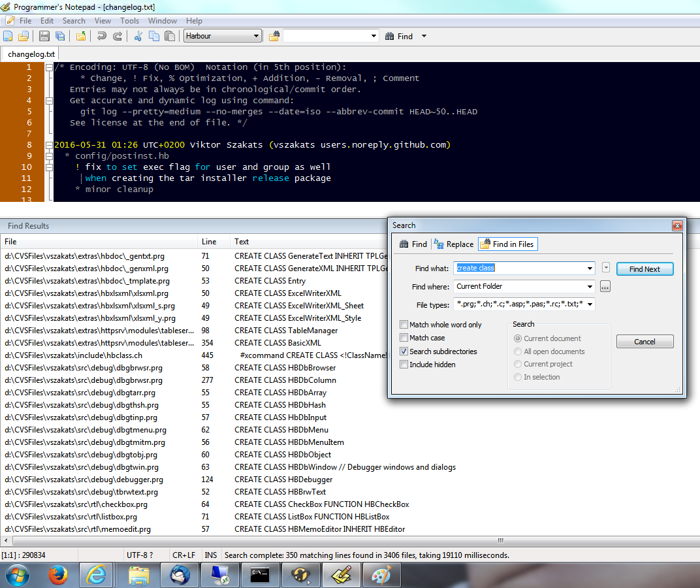Click Cancel in the Search dialog
700x588 pixels.
(x=644, y=342)
